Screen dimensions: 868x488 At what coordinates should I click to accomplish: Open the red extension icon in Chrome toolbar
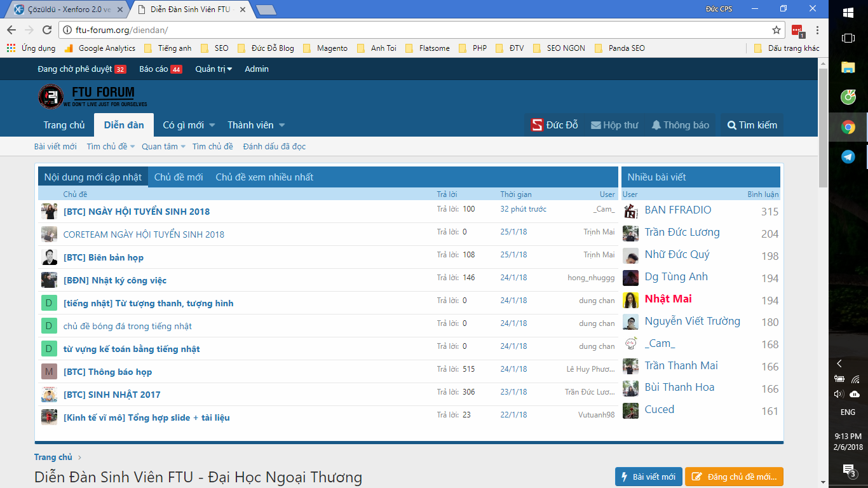coord(797,30)
